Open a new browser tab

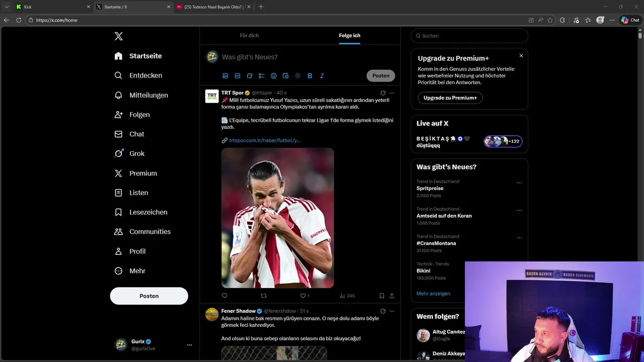click(261, 7)
